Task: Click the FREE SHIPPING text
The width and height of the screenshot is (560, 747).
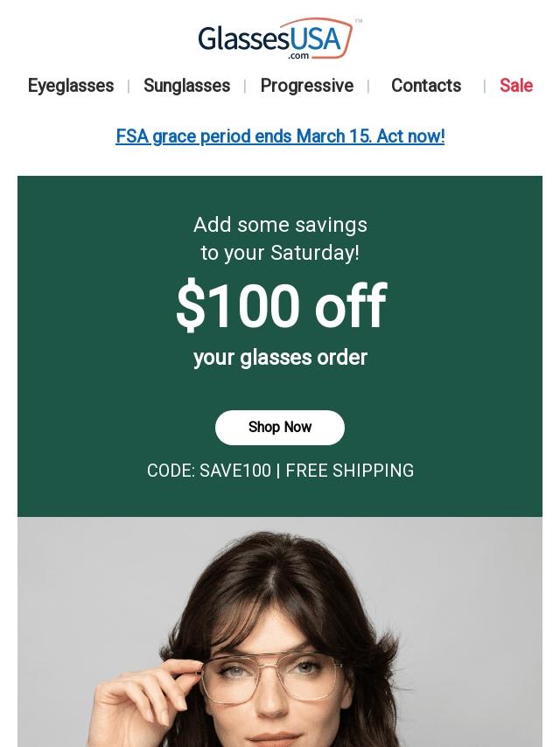Action: pyautogui.click(x=350, y=471)
